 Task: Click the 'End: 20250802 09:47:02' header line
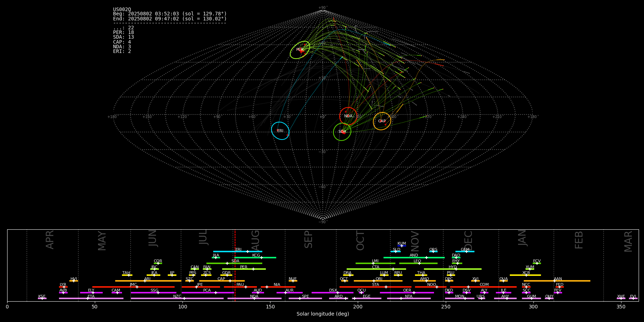(x=170, y=19)
